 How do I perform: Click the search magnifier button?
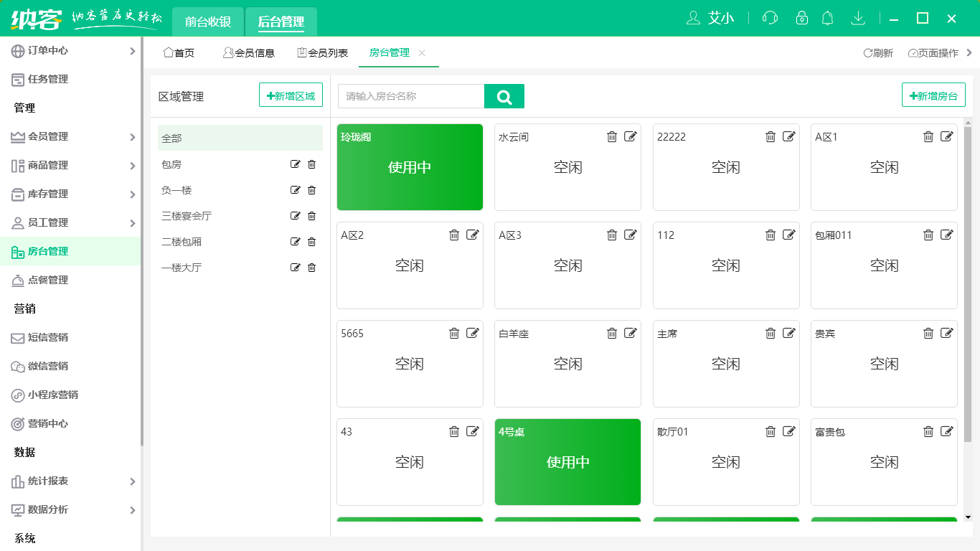[504, 97]
